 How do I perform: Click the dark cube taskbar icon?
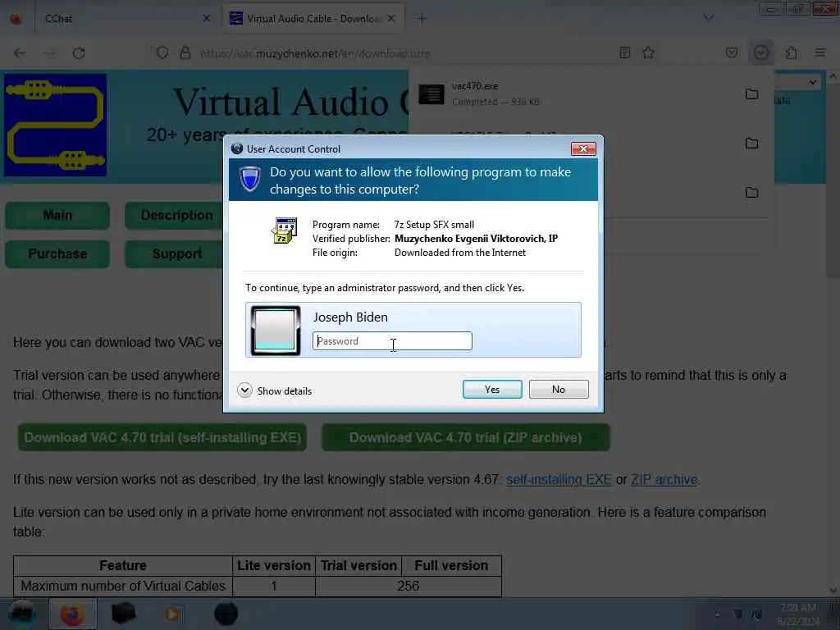(124, 614)
